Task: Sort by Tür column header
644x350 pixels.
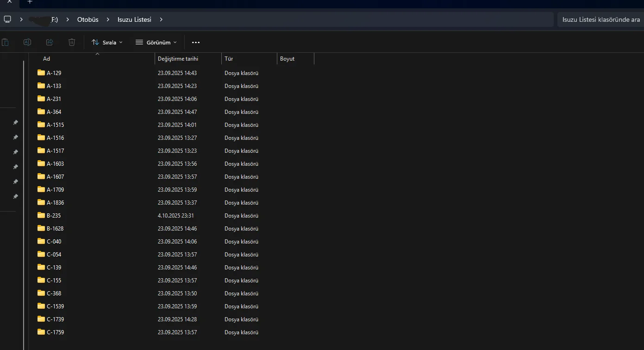Action: 229,59
